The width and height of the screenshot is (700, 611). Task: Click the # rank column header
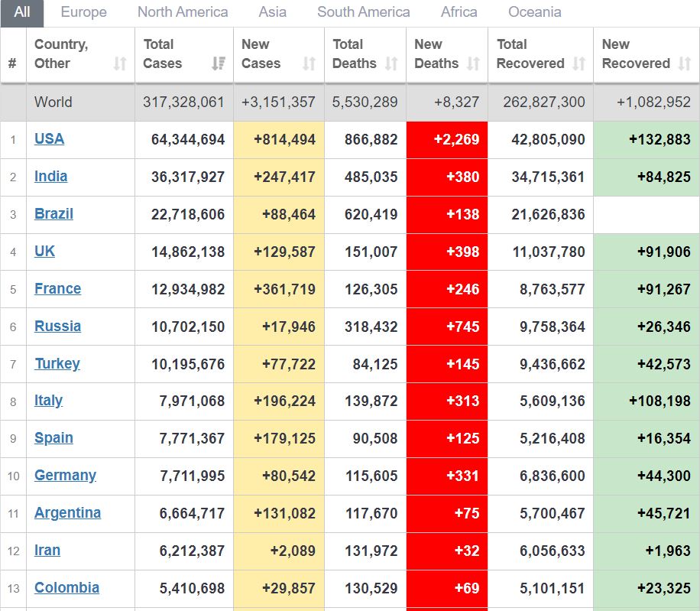point(12,63)
